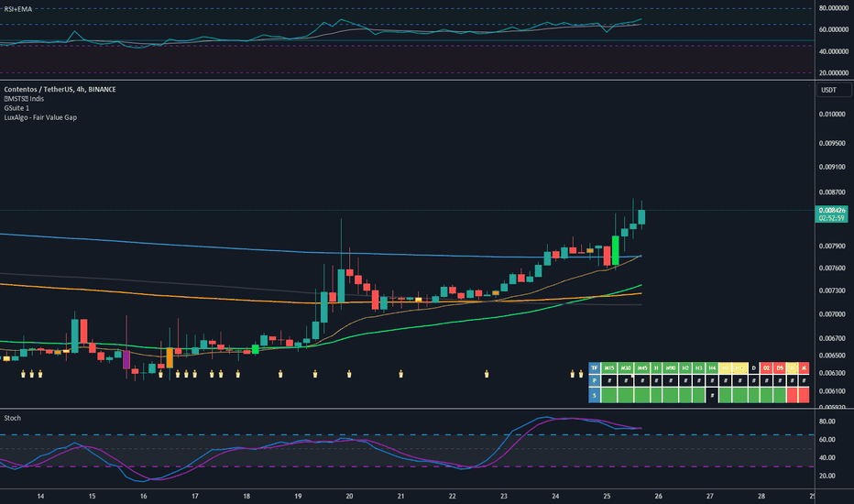This screenshot has width=854, height=504.
Task: Click the bright green candle after date 25
Action: point(616,250)
